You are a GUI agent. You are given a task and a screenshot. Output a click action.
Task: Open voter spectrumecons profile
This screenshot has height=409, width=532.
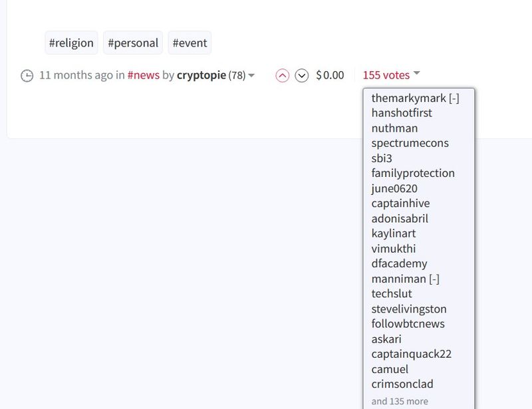coord(410,143)
